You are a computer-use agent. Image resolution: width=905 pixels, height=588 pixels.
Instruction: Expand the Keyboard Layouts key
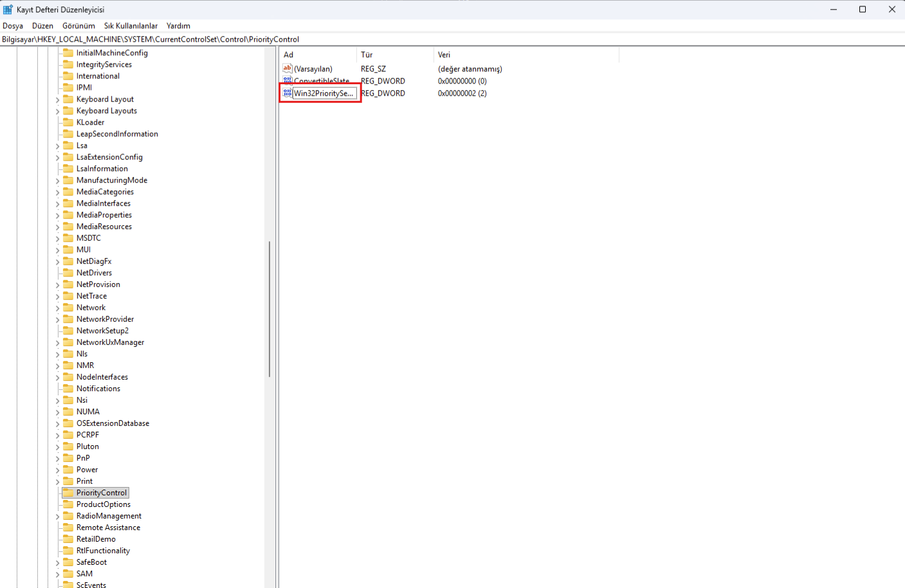(x=57, y=111)
